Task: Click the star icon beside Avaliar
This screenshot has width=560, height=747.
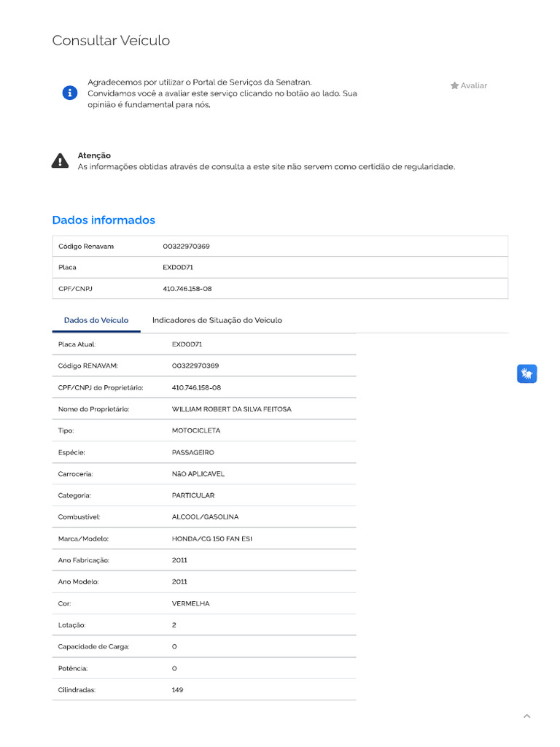Action: pyautogui.click(x=454, y=85)
